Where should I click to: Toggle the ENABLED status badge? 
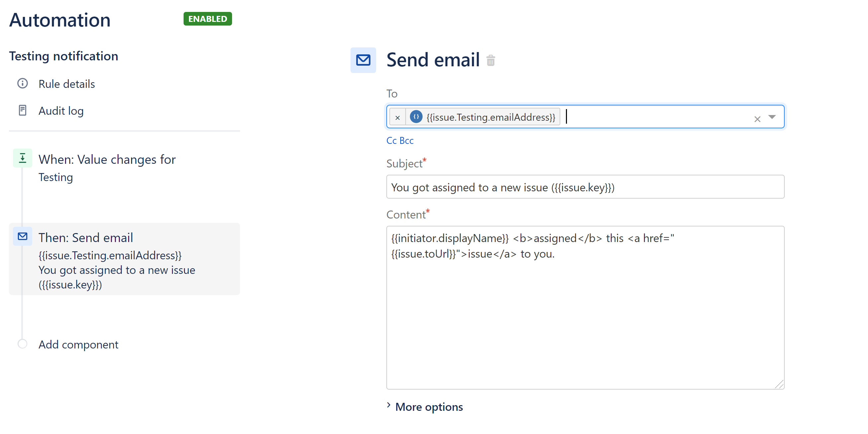click(207, 19)
